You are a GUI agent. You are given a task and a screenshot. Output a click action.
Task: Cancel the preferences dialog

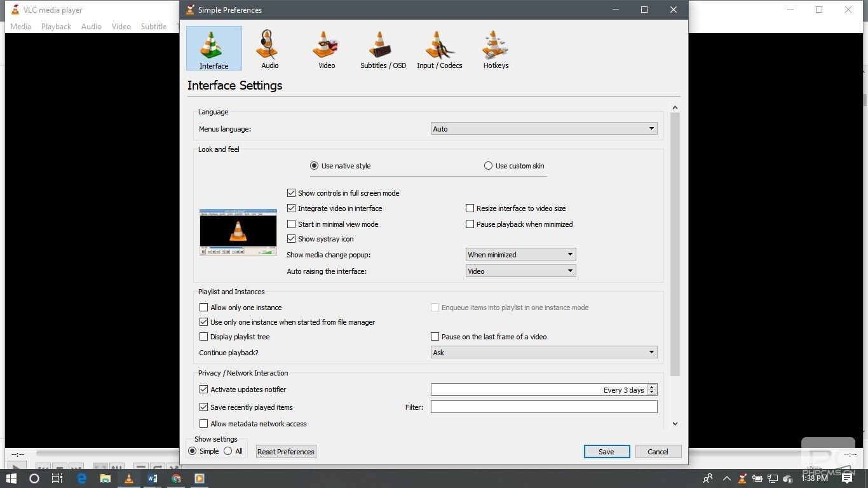click(x=658, y=452)
